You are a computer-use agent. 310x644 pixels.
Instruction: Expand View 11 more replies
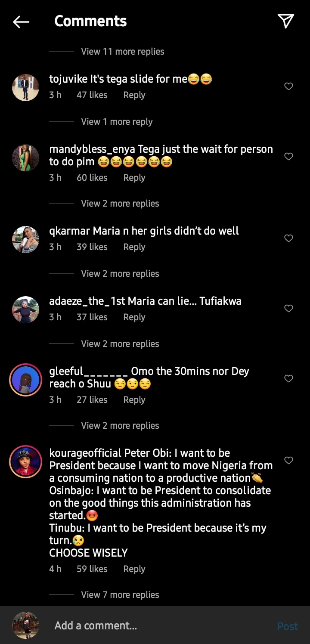[122, 52]
